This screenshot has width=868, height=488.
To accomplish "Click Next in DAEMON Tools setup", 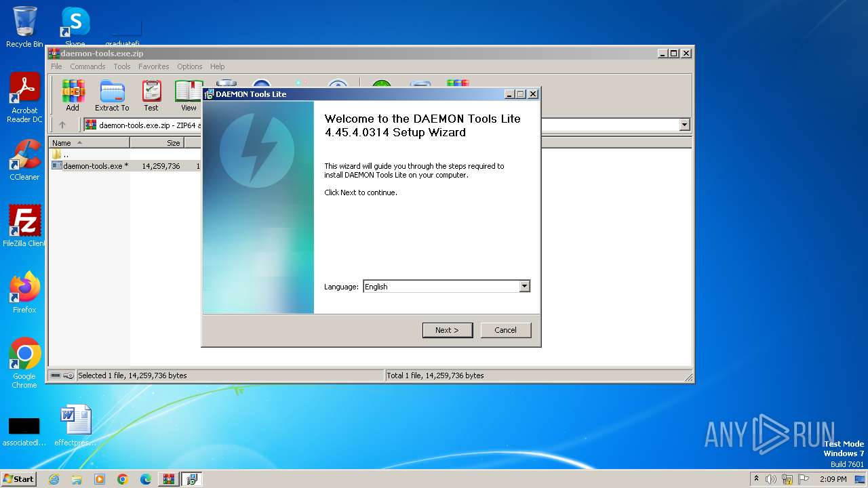I will (448, 330).
